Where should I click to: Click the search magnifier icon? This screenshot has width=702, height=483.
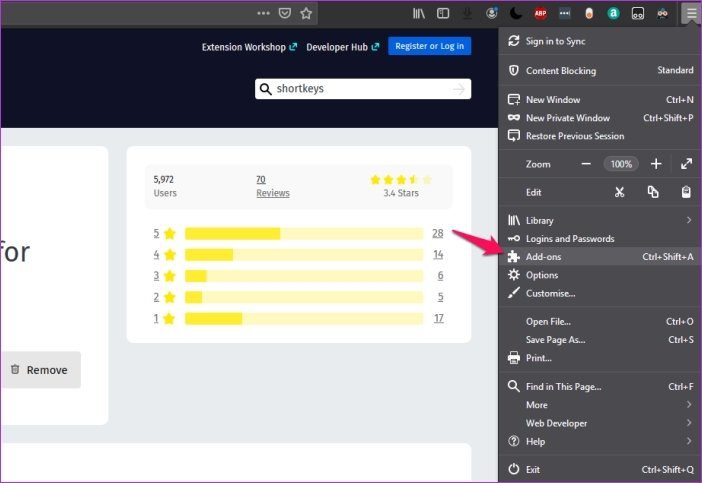pyautogui.click(x=265, y=89)
